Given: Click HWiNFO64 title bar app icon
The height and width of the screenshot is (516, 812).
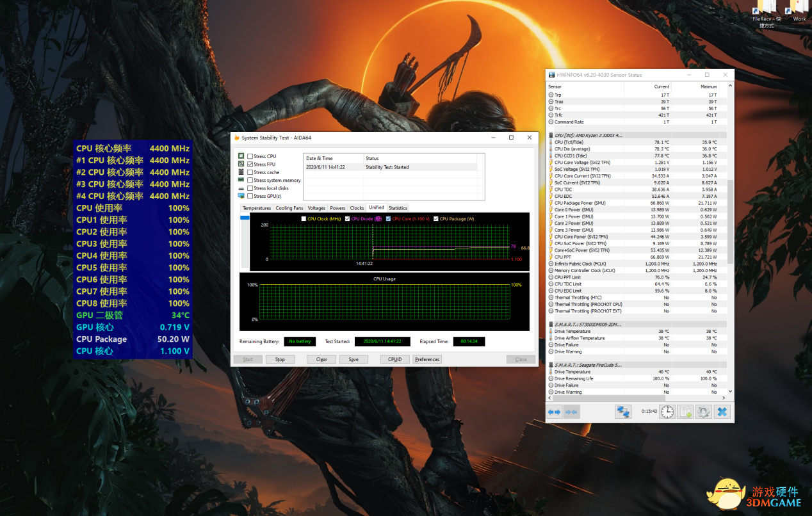Looking at the screenshot, I should pos(551,75).
